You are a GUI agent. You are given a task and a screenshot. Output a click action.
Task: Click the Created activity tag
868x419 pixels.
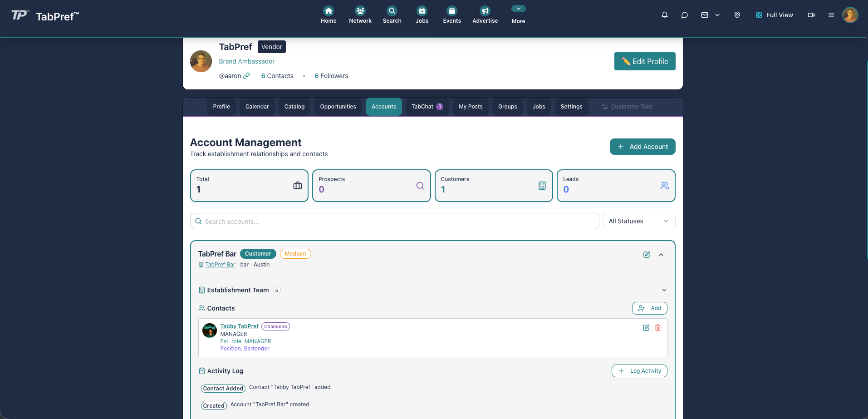(214, 406)
